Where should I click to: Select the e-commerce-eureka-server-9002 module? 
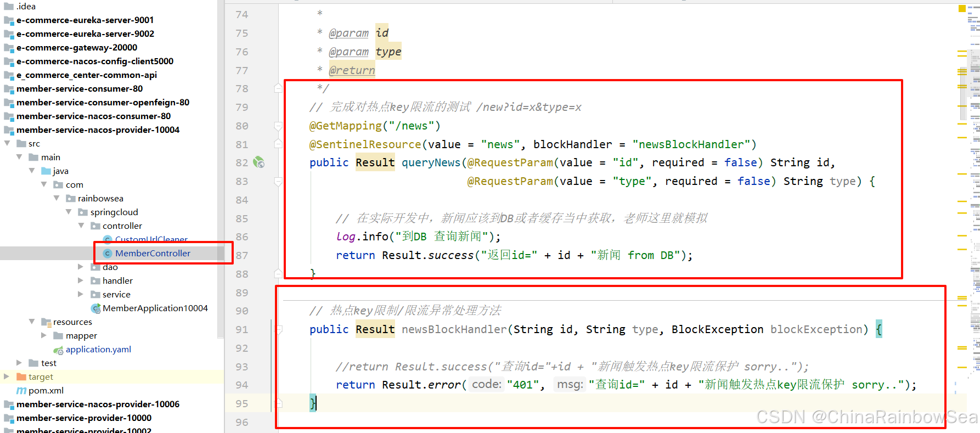pyautogui.click(x=85, y=34)
